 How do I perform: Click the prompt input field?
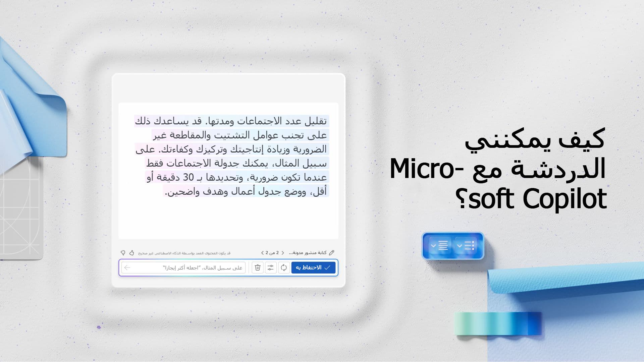point(183,267)
